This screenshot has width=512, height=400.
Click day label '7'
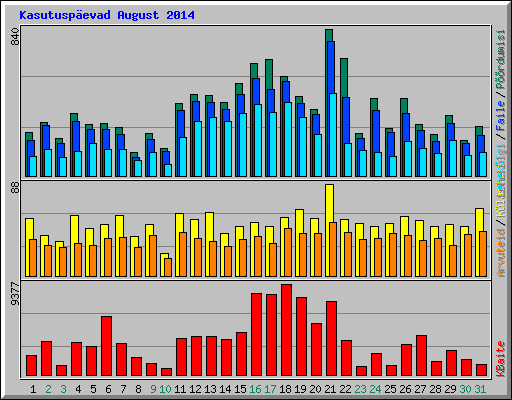[x=123, y=389]
